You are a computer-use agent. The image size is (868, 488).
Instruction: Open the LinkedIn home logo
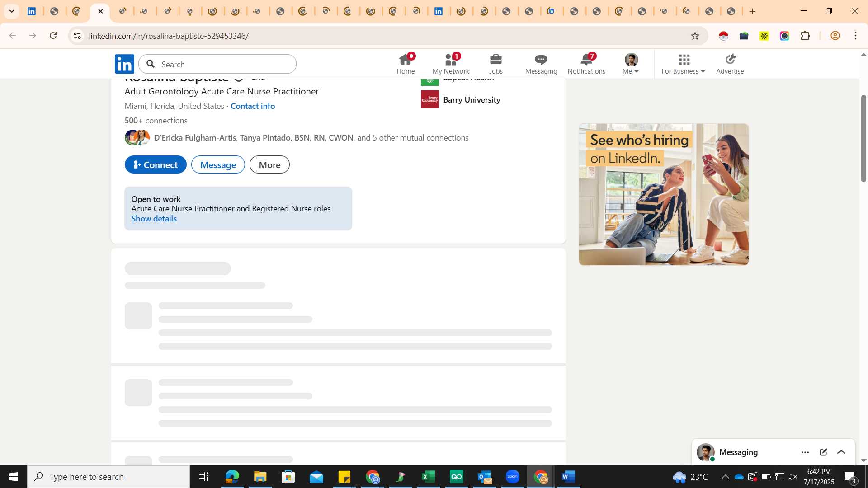124,64
